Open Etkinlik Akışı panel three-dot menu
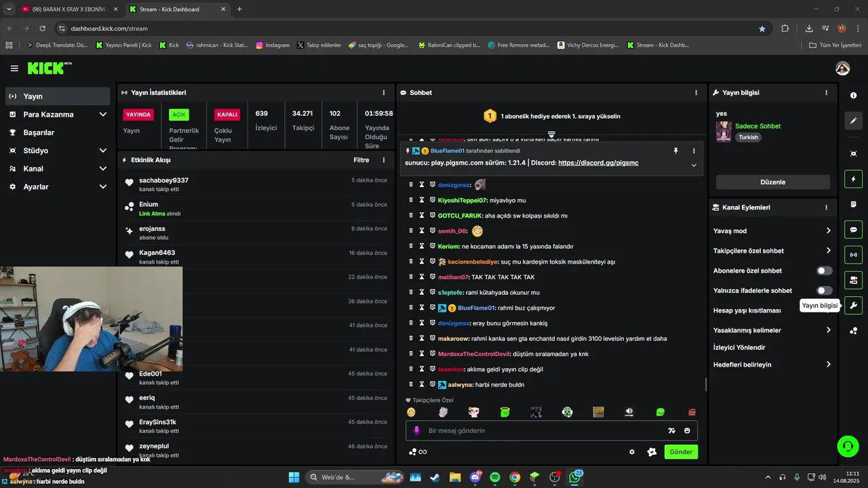Image resolution: width=868 pixels, height=488 pixels. click(384, 161)
